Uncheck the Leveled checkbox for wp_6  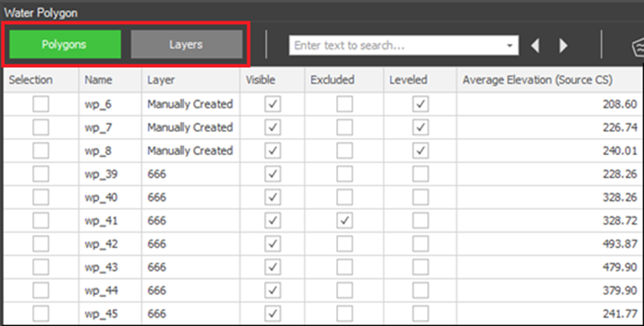coord(420,104)
